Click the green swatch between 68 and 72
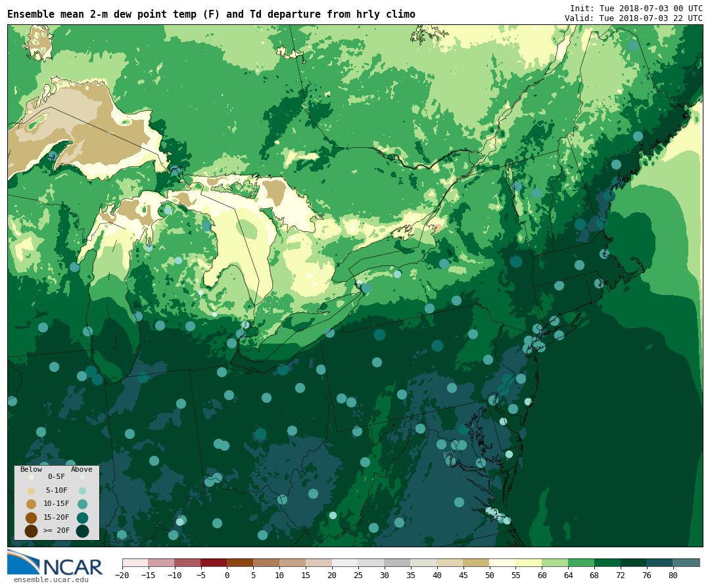 608,562
